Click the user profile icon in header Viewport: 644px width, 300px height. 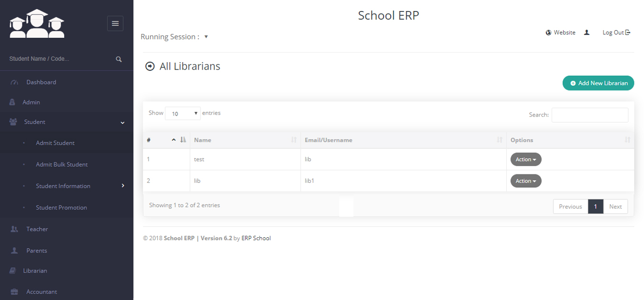click(x=587, y=33)
